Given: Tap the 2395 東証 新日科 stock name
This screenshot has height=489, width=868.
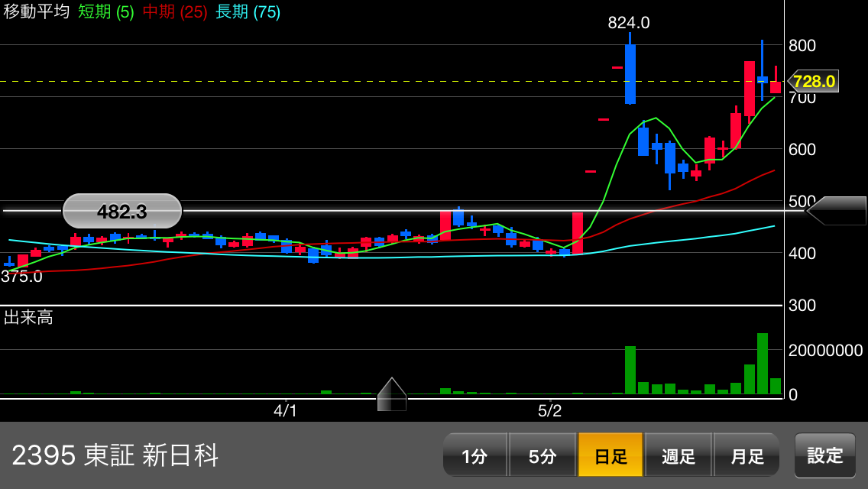Looking at the screenshot, I should tap(115, 455).
